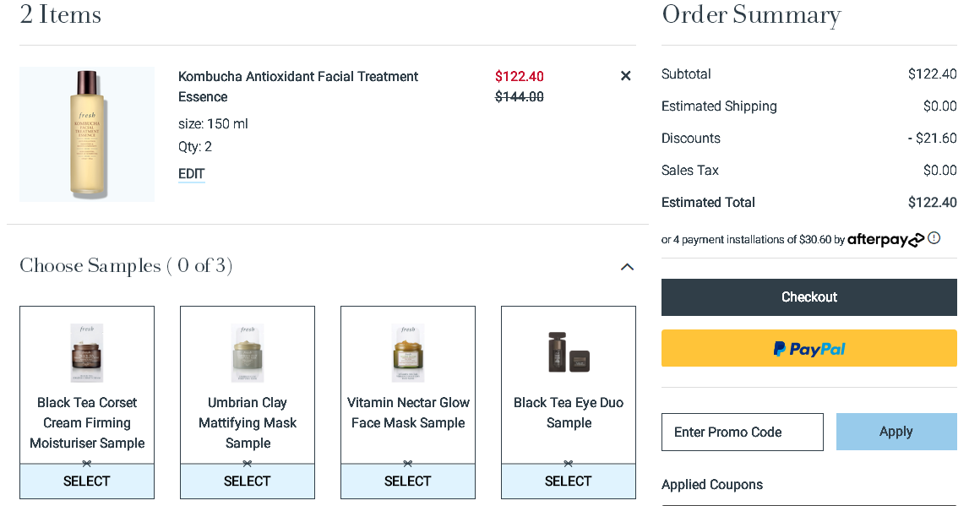Select Vitamin Nectar Glow Face Mask sample

pos(408,481)
